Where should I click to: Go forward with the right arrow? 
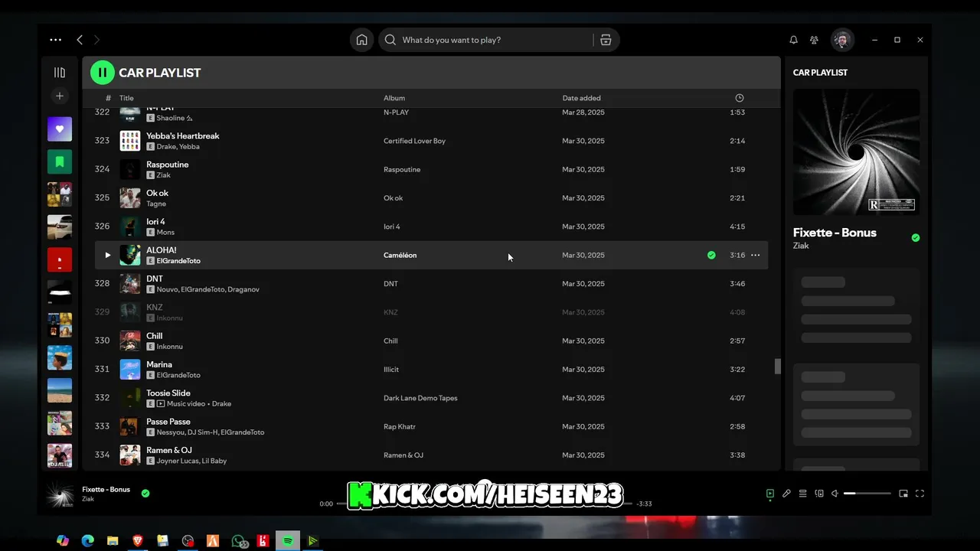(x=96, y=40)
